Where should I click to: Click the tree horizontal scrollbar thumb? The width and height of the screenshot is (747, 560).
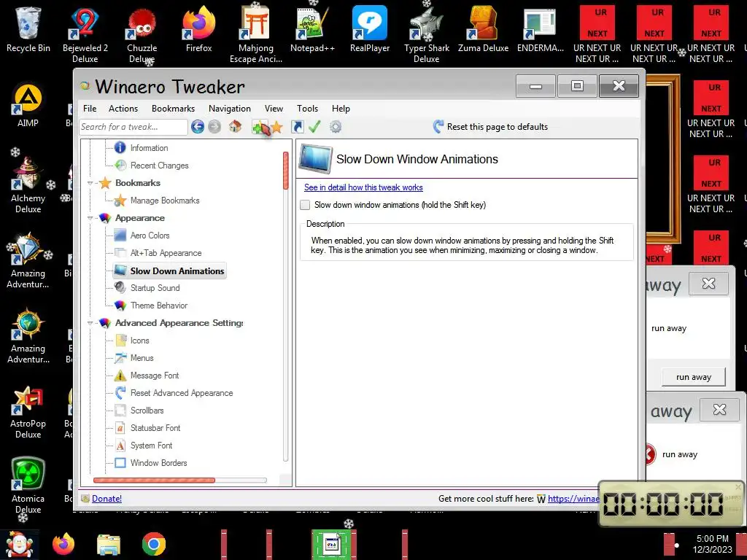tap(155, 480)
